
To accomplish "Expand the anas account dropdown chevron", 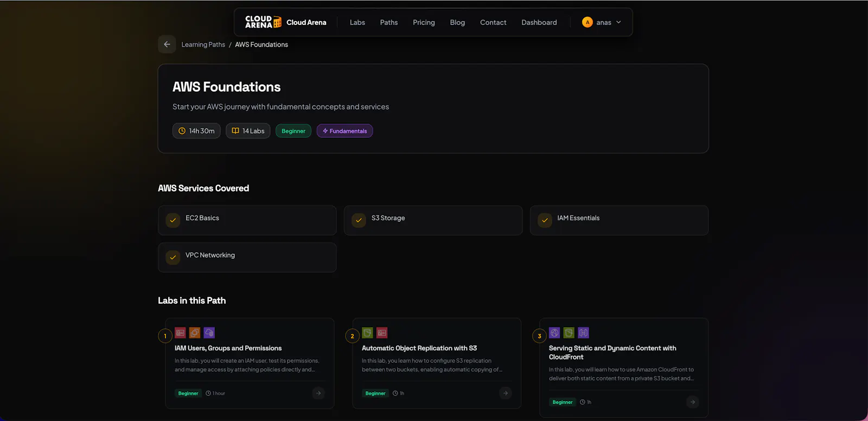I will pos(618,22).
